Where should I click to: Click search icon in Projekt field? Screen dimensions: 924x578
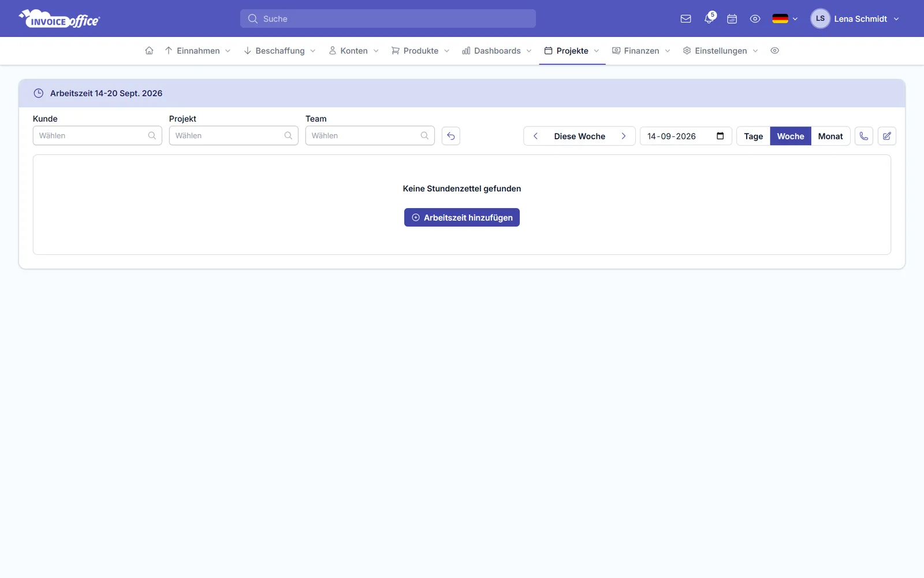tap(288, 136)
